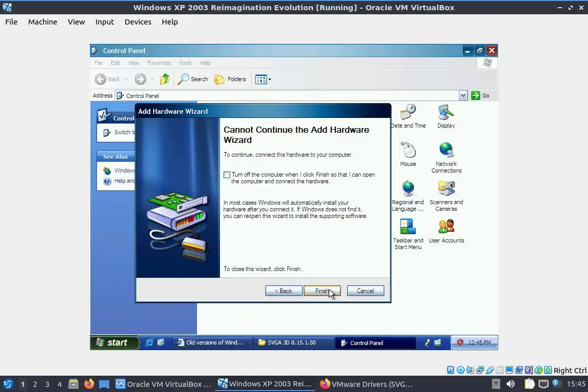Open the Mouse settings icon
Screen dimensions: 588x392
(x=408, y=154)
